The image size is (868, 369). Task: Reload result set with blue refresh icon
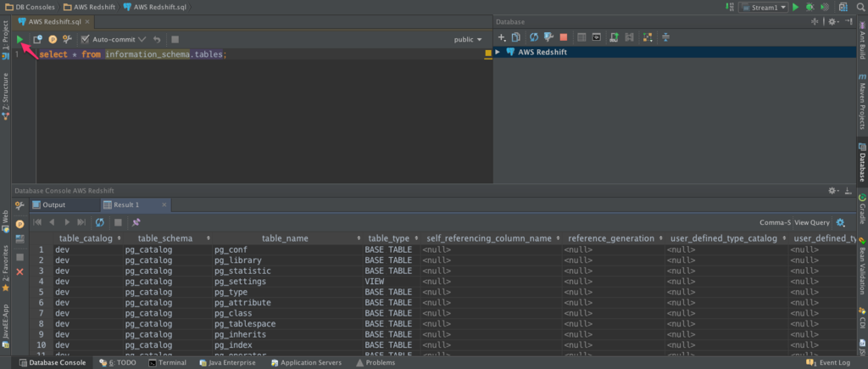100,222
